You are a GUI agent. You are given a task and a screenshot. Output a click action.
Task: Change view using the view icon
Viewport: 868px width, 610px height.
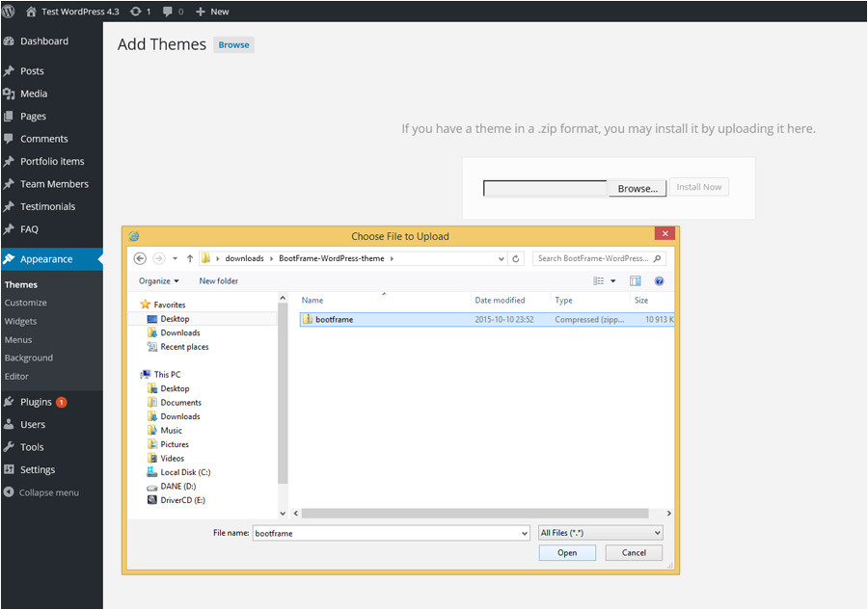pos(598,281)
